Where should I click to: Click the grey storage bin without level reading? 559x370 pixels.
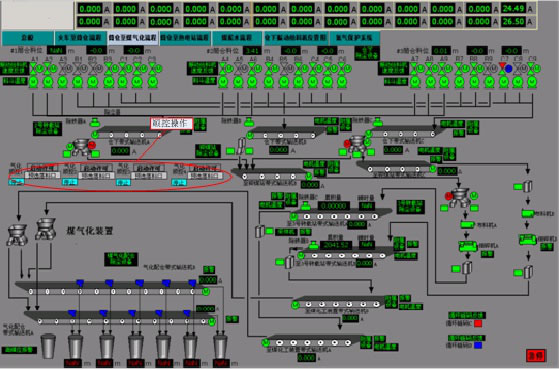coord(48,345)
